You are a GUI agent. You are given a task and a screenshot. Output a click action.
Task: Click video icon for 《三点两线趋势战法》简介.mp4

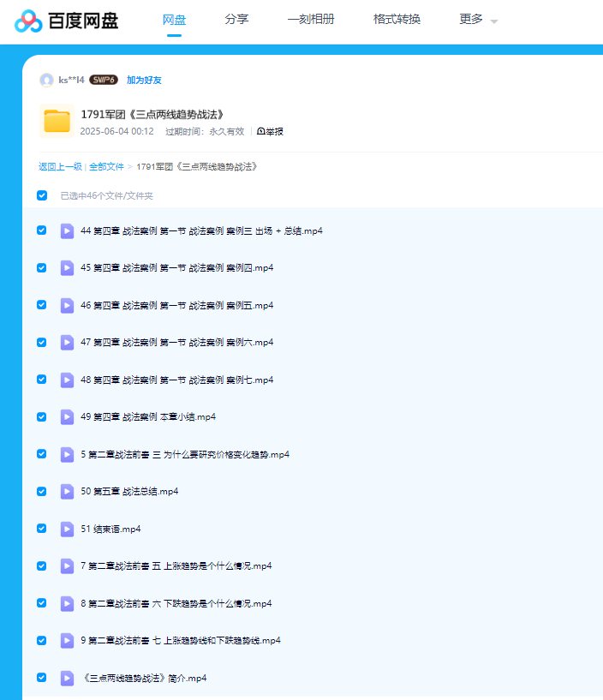(67, 678)
